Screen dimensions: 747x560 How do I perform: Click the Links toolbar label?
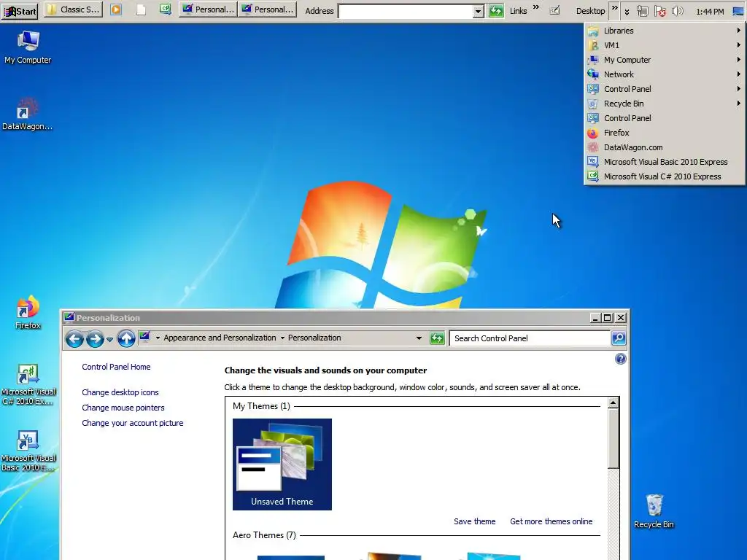519,10
